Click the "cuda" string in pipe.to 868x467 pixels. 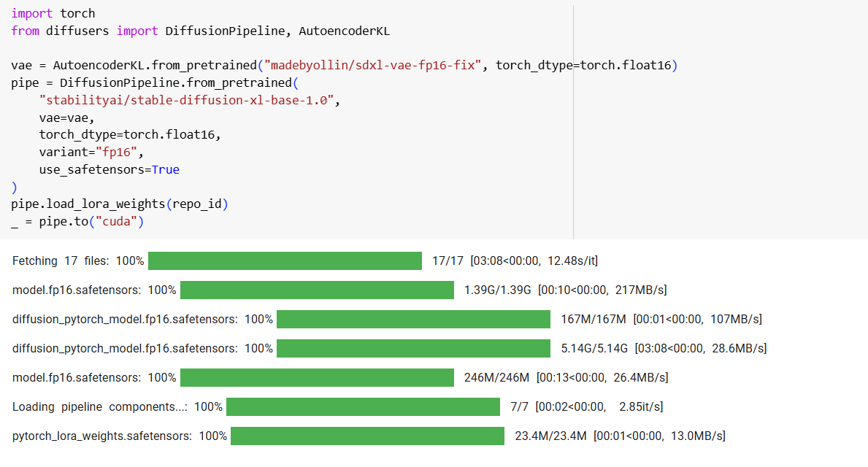tap(117, 221)
